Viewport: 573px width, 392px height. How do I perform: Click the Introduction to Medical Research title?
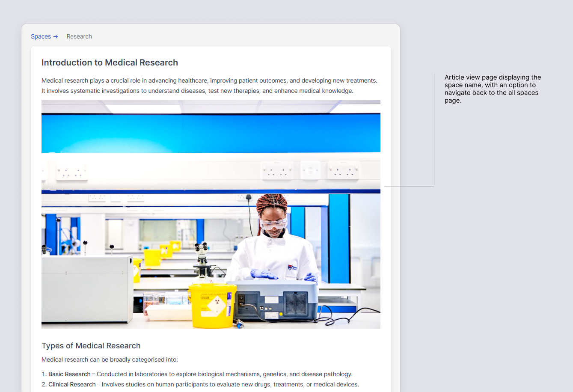point(110,62)
